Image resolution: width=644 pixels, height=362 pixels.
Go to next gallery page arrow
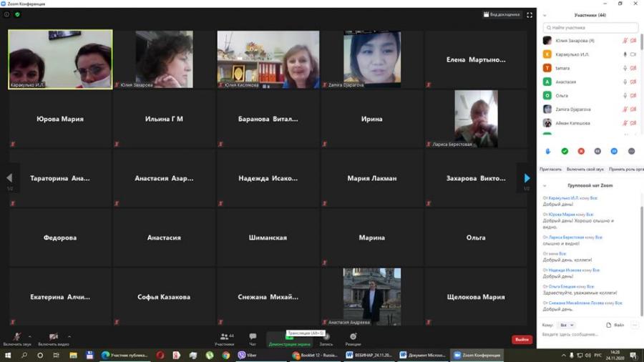527,178
